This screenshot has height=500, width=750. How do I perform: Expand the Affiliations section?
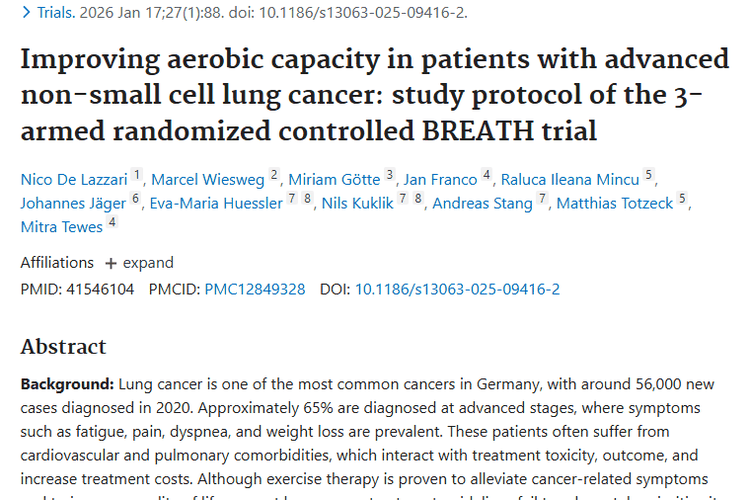[148, 263]
